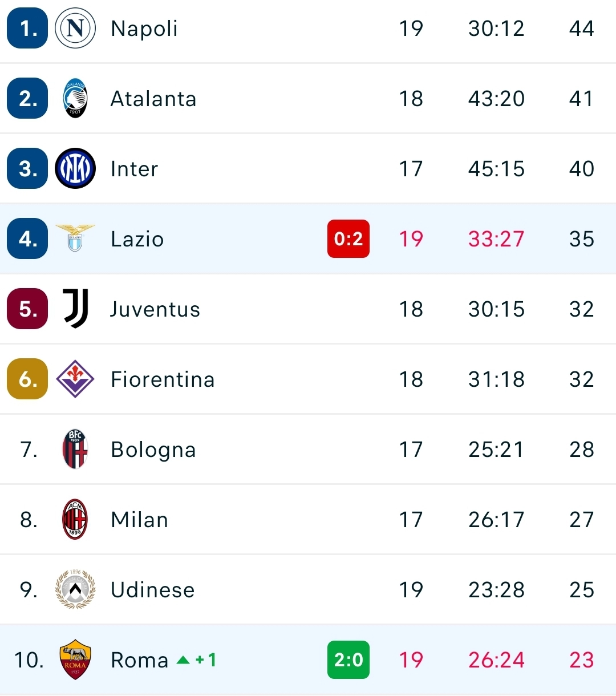Viewport: 616px width, 696px height.
Task: Click the gold rank badge for Fiorentina
Action: [27, 379]
